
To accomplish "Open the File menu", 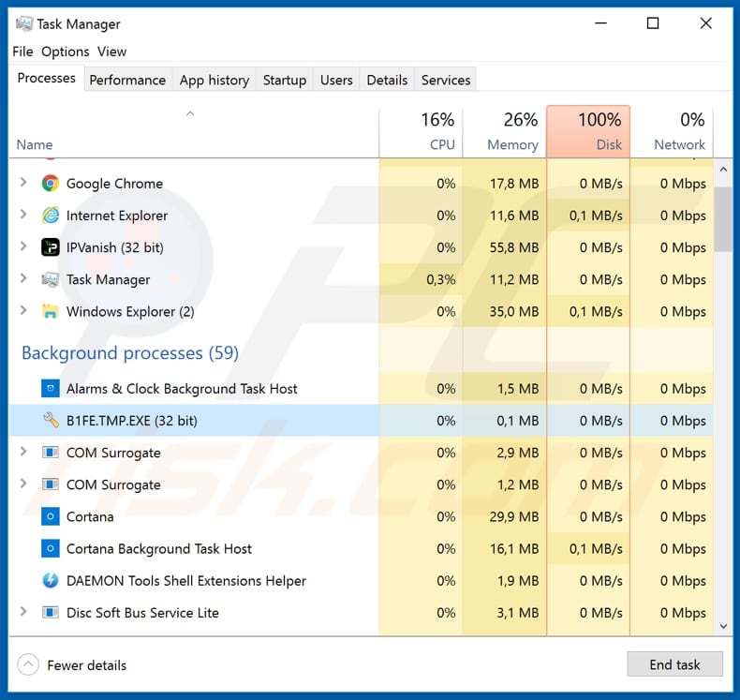I will pyautogui.click(x=22, y=52).
